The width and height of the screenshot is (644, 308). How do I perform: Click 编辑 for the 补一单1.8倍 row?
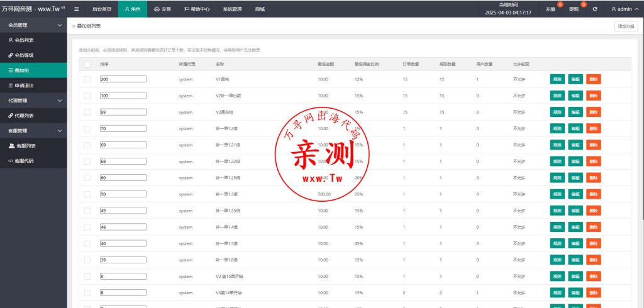coord(575,260)
